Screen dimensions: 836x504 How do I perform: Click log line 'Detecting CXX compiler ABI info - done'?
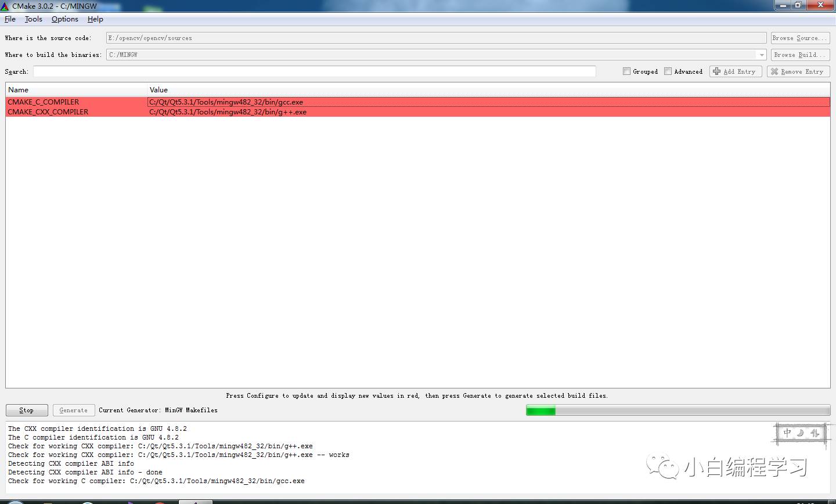pos(85,472)
